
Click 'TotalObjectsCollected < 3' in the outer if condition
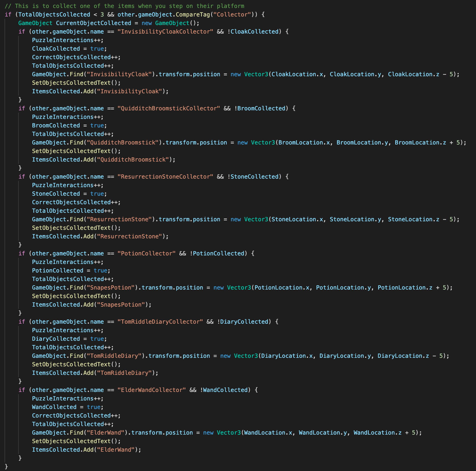[x=61, y=15]
